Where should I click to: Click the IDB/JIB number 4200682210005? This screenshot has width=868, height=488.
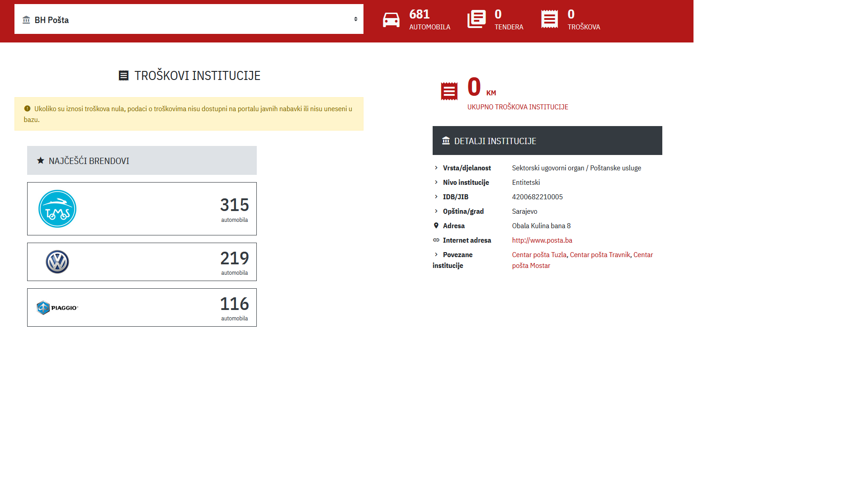click(538, 197)
